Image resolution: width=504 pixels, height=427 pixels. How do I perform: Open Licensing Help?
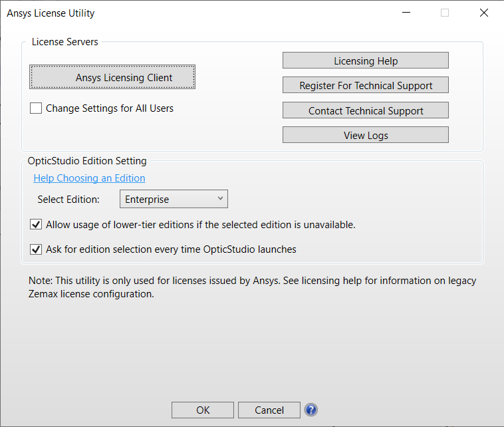[366, 61]
